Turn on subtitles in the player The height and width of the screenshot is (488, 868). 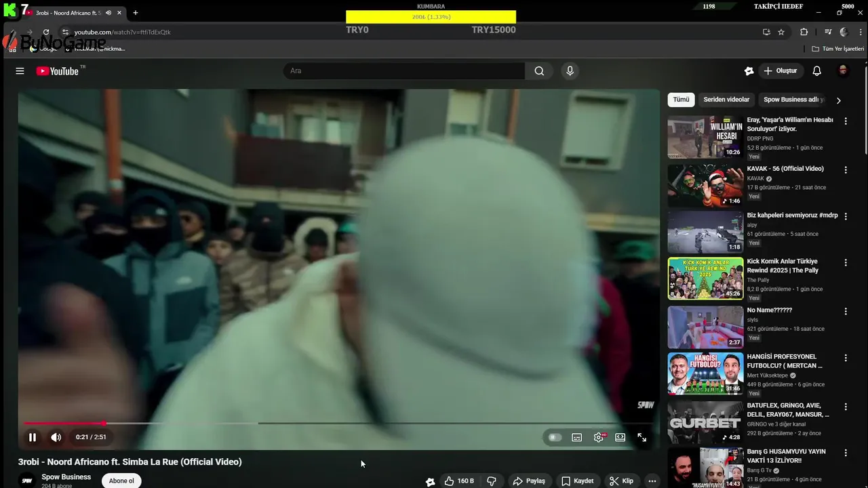[577, 437]
